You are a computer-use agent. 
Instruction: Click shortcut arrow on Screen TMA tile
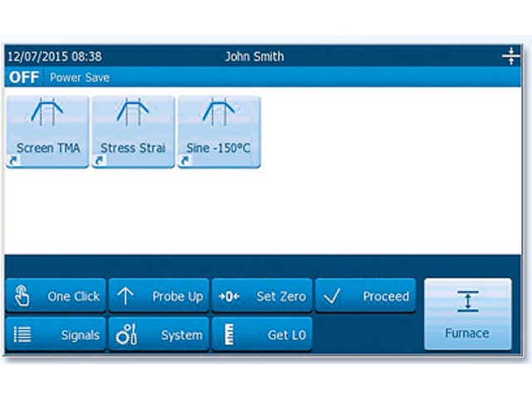[12, 161]
